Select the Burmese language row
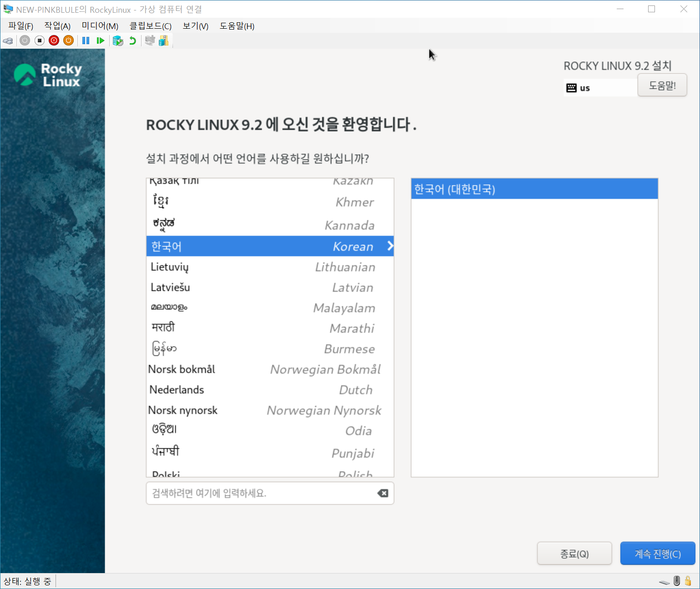 pyautogui.click(x=270, y=349)
